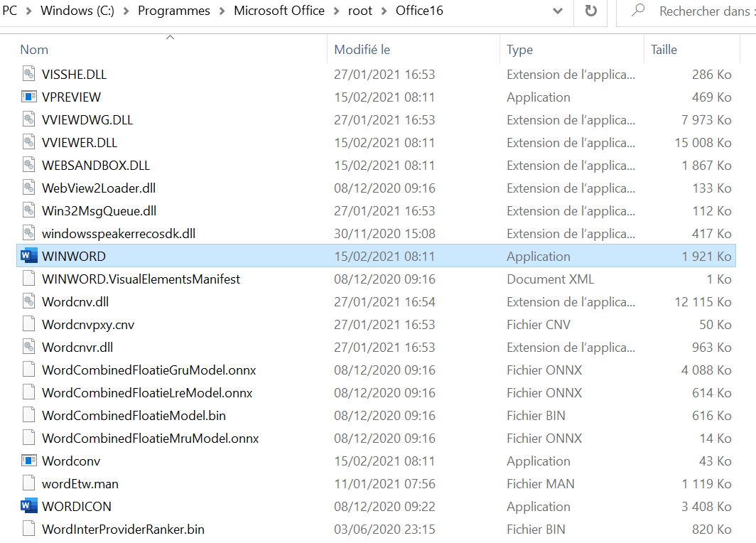Viewport: 756px width, 543px height.
Task: Go to Microsoft Office folder in breadcrumb
Action: (279, 11)
